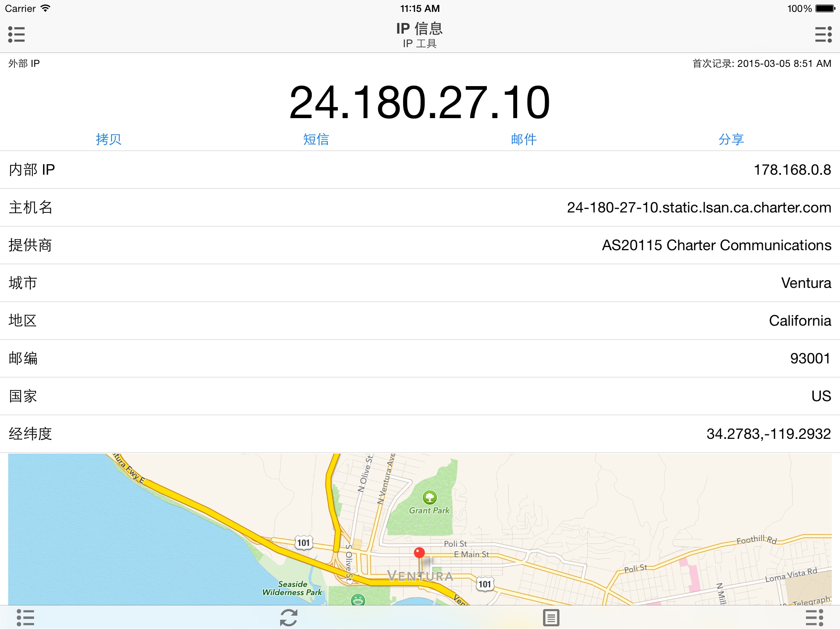840x630 pixels.
Task: Tap the 短信 SMS button
Action: [x=316, y=139]
